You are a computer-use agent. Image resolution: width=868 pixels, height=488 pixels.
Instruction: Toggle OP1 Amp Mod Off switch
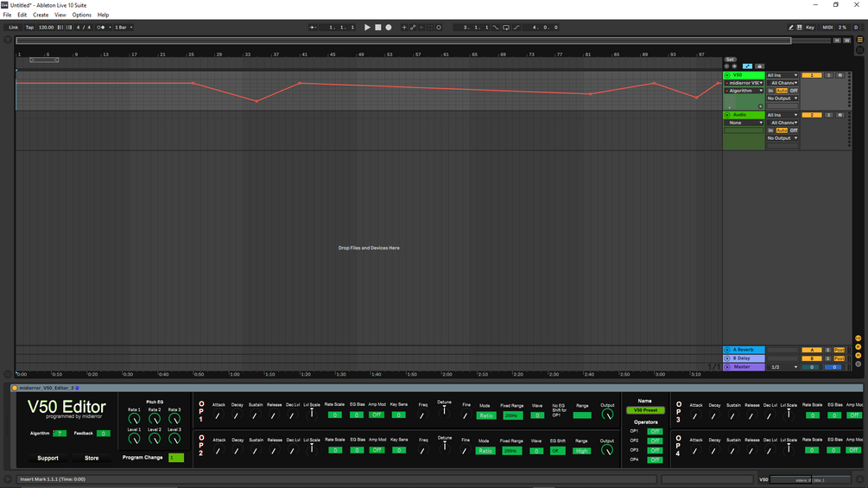pyautogui.click(x=377, y=415)
